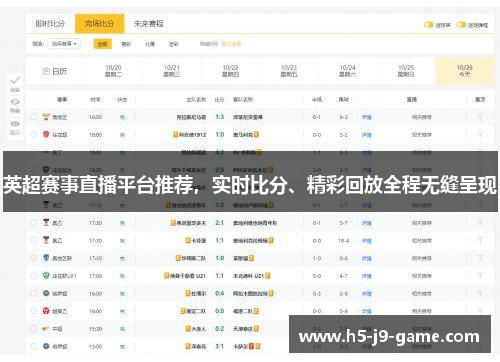This screenshot has height=362, width=500.
Task: Choose the filter chip right after 全部
Action: pos(126,44)
